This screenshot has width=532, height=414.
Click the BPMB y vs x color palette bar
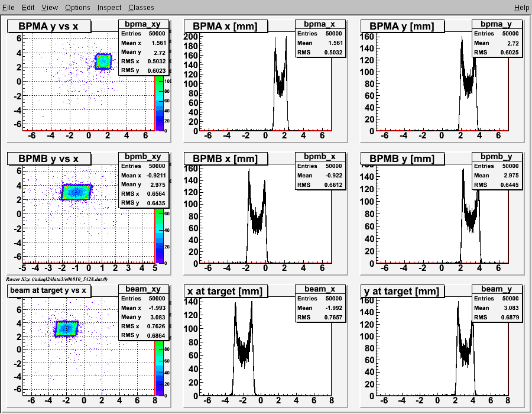click(x=160, y=236)
